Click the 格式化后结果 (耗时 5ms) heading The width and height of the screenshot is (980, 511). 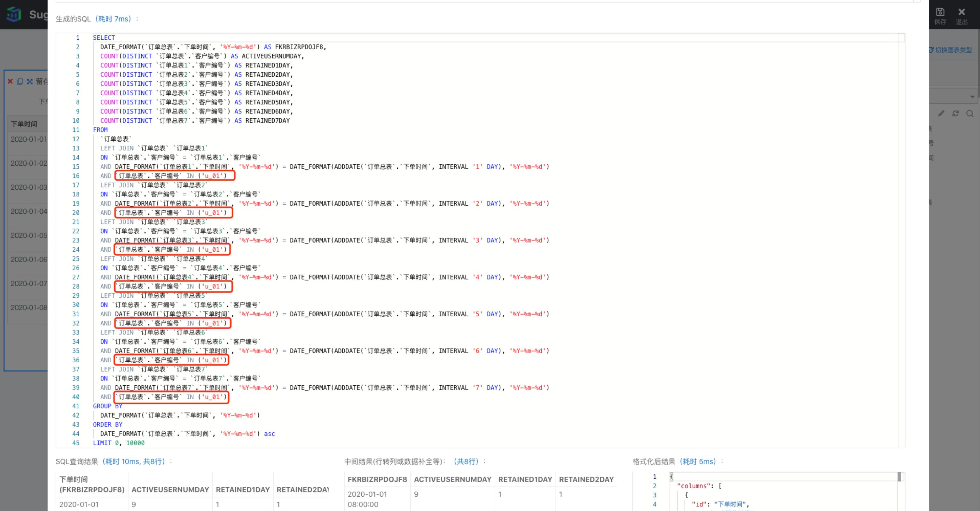coord(678,461)
